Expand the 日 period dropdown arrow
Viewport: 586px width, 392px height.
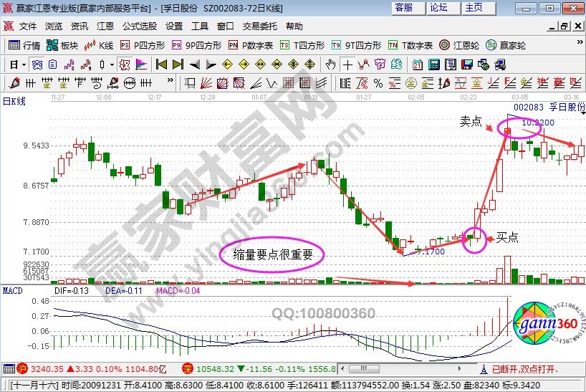click(24, 64)
